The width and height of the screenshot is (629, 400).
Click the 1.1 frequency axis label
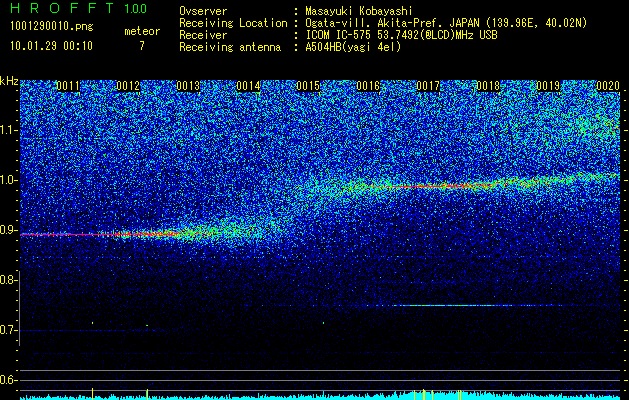8,130
